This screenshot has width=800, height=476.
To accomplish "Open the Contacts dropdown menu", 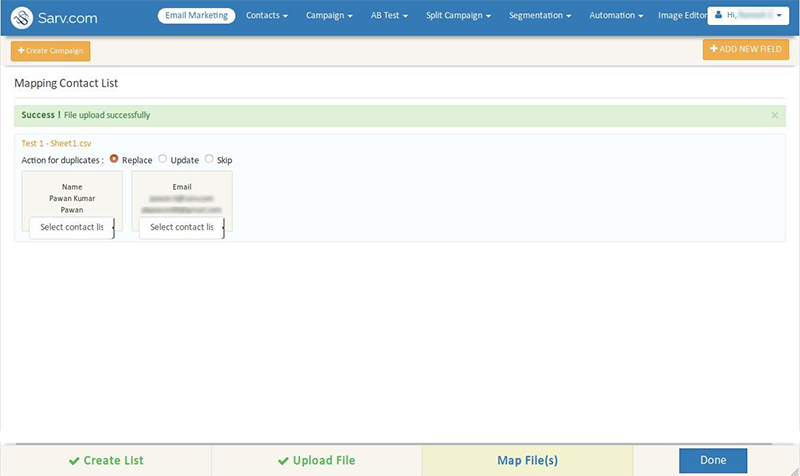I will 267,15.
